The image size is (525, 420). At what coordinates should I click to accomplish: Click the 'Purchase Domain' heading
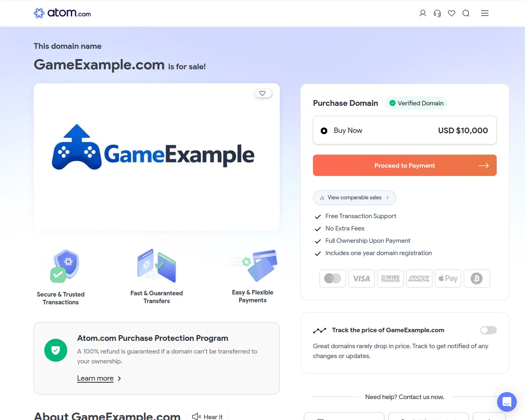345,103
